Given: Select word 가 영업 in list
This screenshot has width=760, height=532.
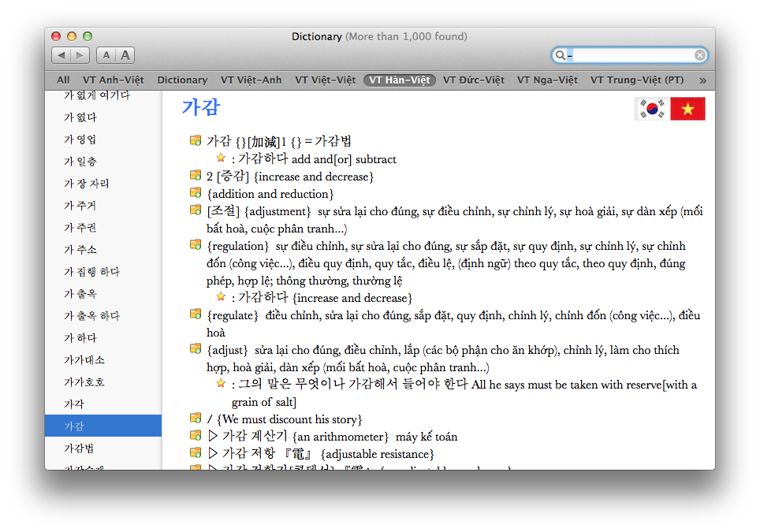Looking at the screenshot, I should (x=103, y=140).
